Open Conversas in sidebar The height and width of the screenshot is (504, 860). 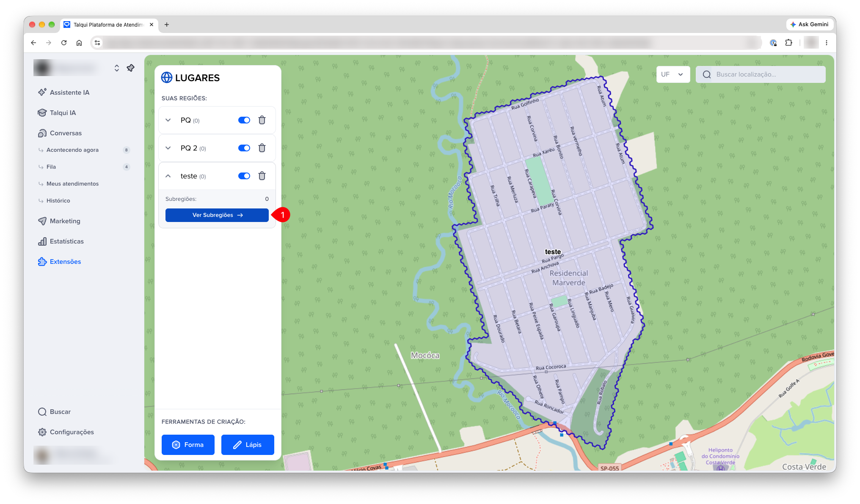[x=60, y=133]
